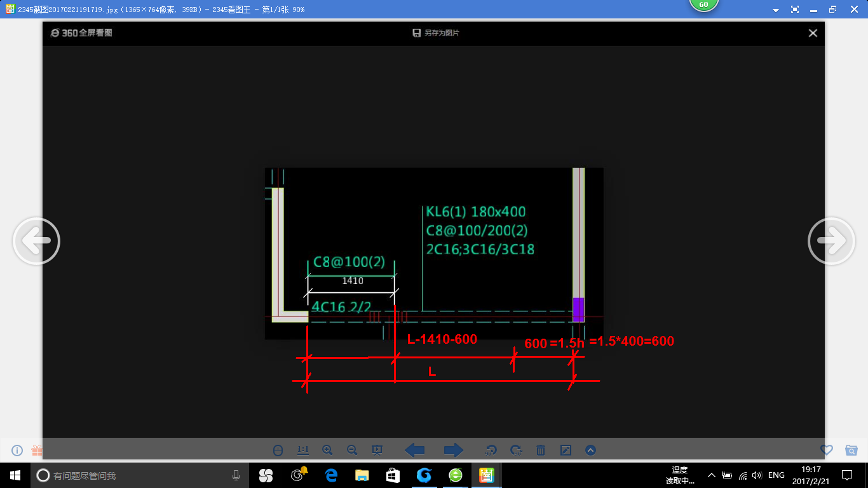Open the image folder browser icon

pyautogui.click(x=851, y=450)
